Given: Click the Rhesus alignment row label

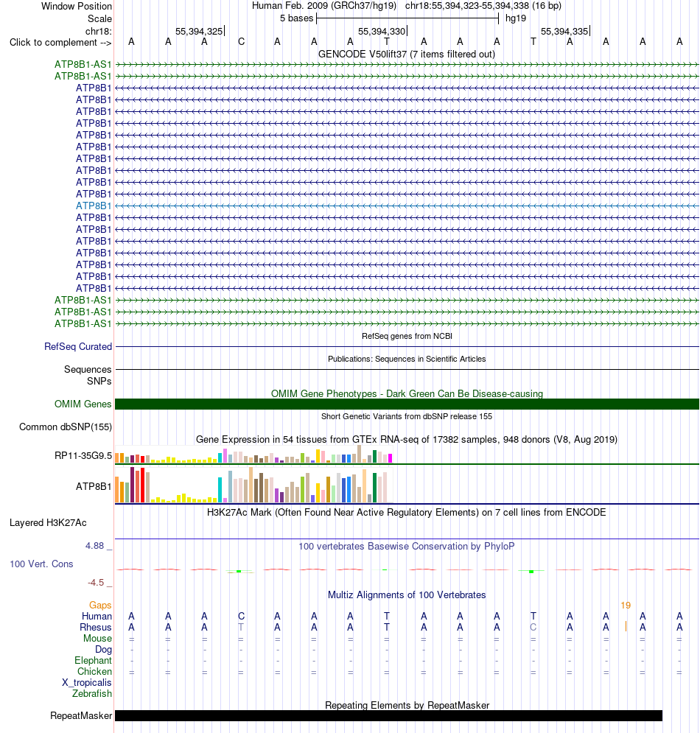Looking at the screenshot, I should point(95,628).
